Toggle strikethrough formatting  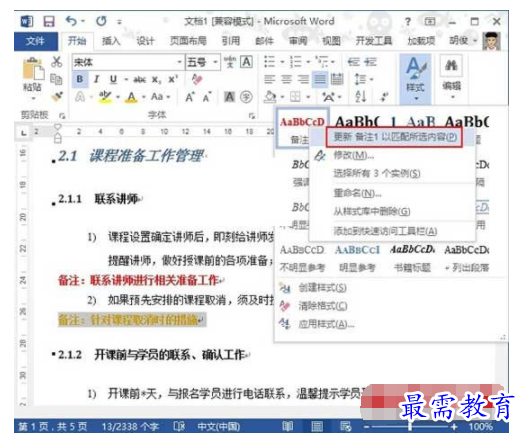point(139,79)
